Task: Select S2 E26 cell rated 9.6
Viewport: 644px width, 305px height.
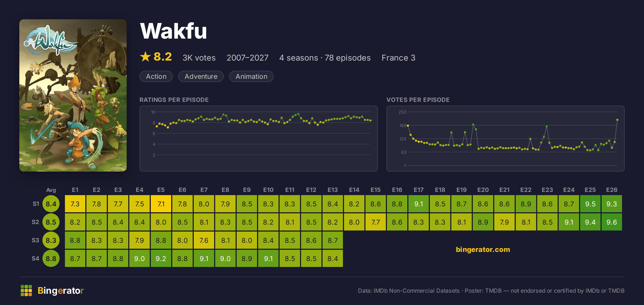Action: click(x=612, y=222)
